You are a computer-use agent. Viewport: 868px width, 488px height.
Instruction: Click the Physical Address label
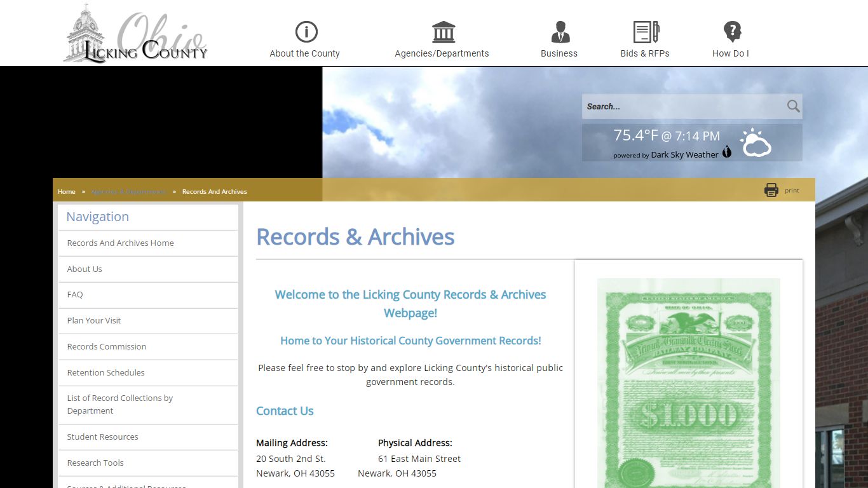415,443
